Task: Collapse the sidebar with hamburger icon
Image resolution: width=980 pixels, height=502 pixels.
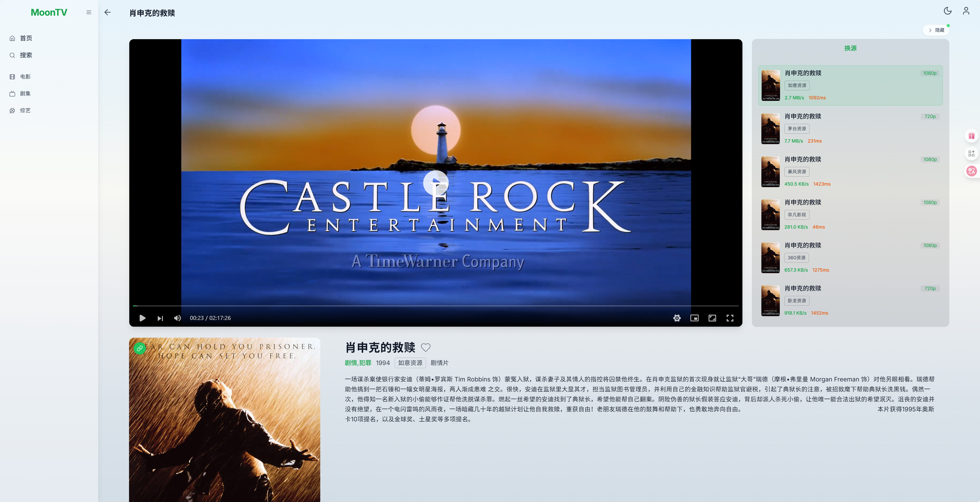Action: [89, 13]
